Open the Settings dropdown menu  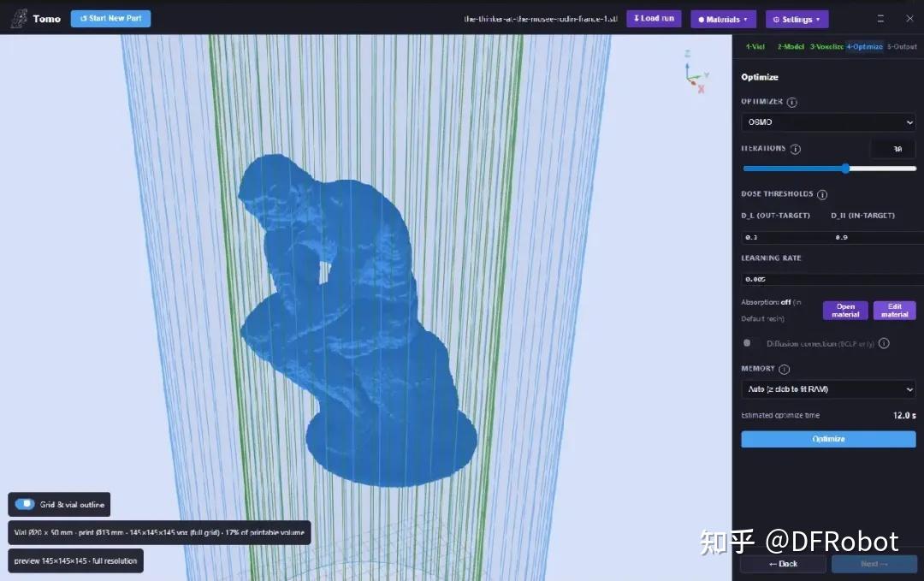click(797, 20)
